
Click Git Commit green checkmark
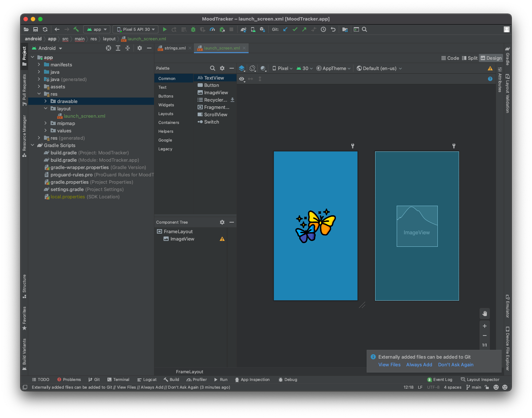tap(295, 29)
